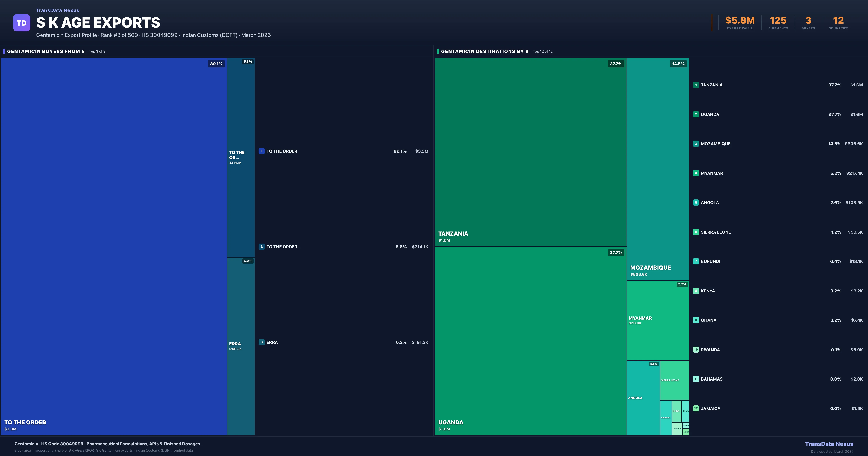This screenshot has height=456, width=868.
Task: Open the TransData Nexus footer link
Action: tap(829, 444)
